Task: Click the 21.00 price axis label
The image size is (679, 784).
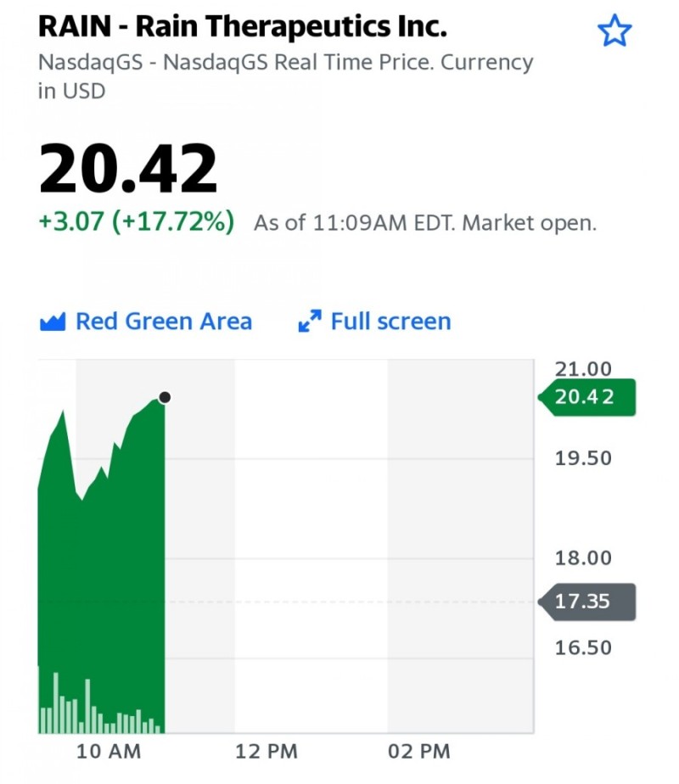Action: 583,369
